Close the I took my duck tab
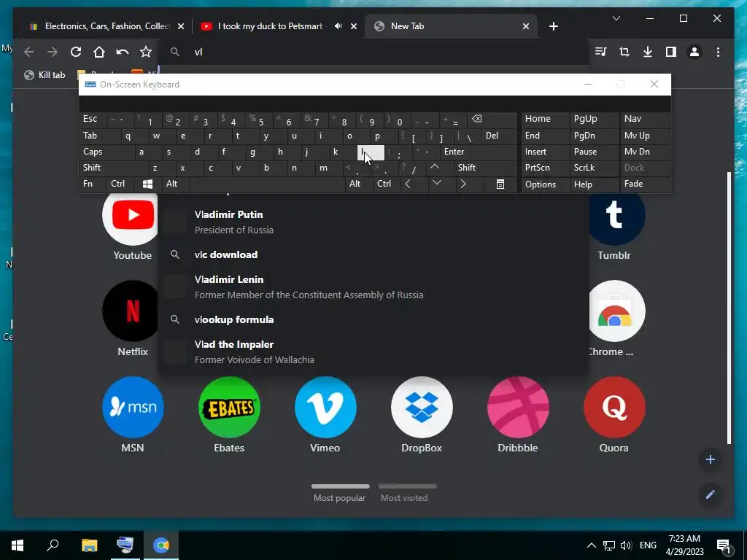 coord(354,26)
